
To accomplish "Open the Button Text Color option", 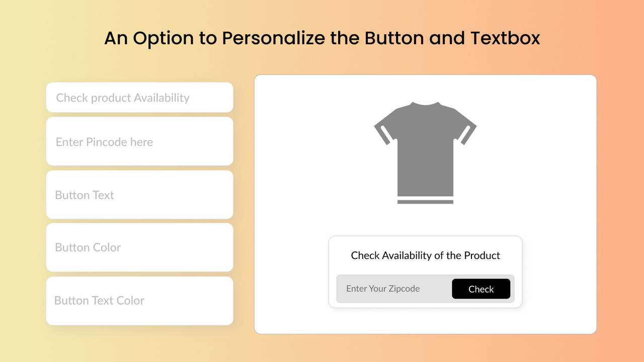I will tap(139, 300).
